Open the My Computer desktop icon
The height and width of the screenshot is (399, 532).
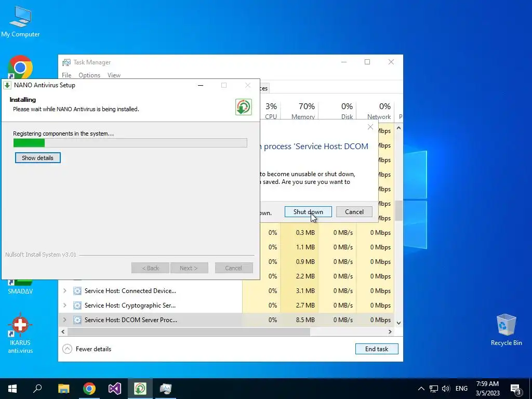click(20, 21)
